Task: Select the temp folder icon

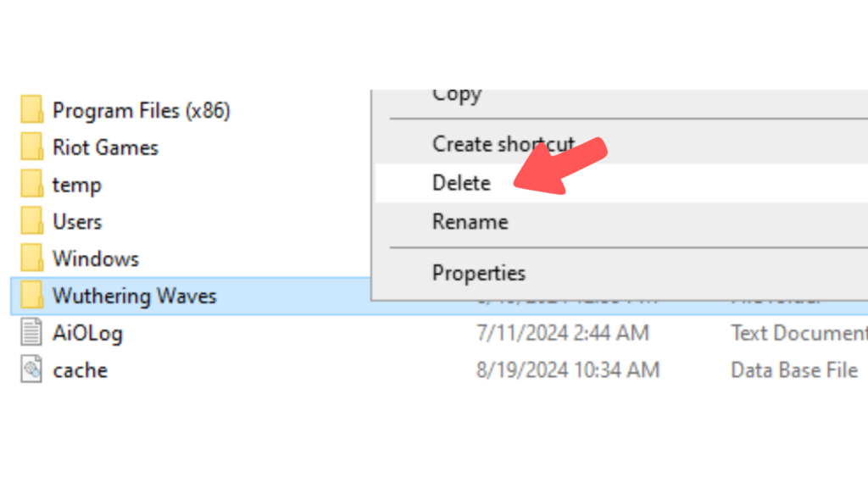Action: coord(31,184)
